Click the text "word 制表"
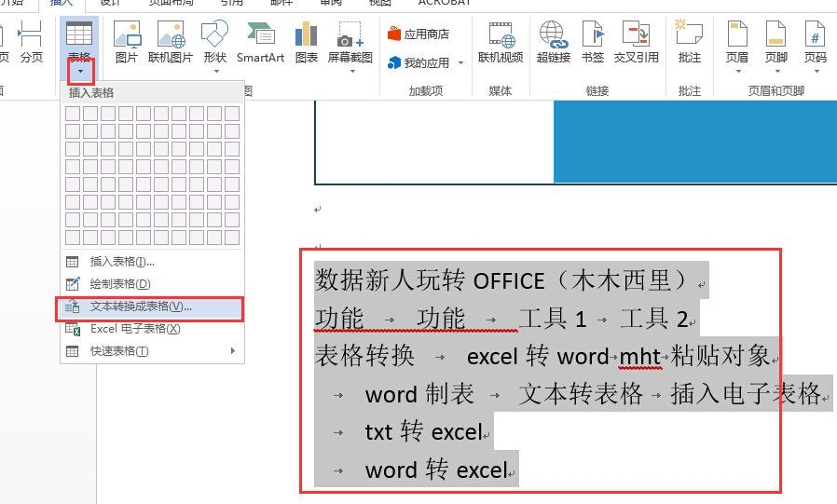837x504 pixels. click(419, 394)
